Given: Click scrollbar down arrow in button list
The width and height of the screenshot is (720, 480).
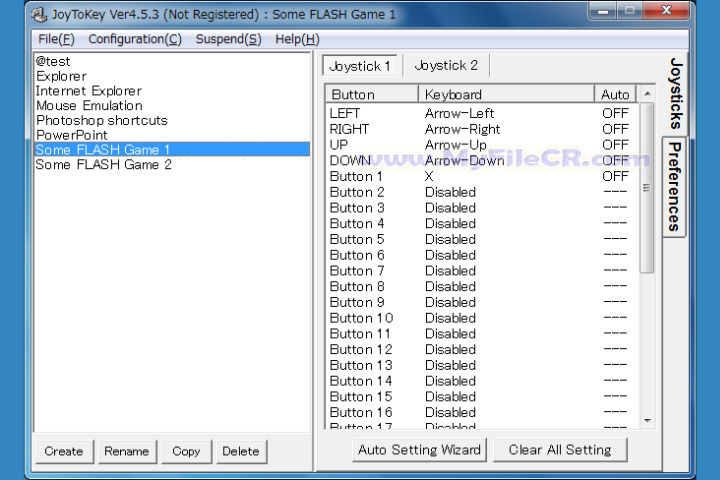Looking at the screenshot, I should pyautogui.click(x=647, y=421).
